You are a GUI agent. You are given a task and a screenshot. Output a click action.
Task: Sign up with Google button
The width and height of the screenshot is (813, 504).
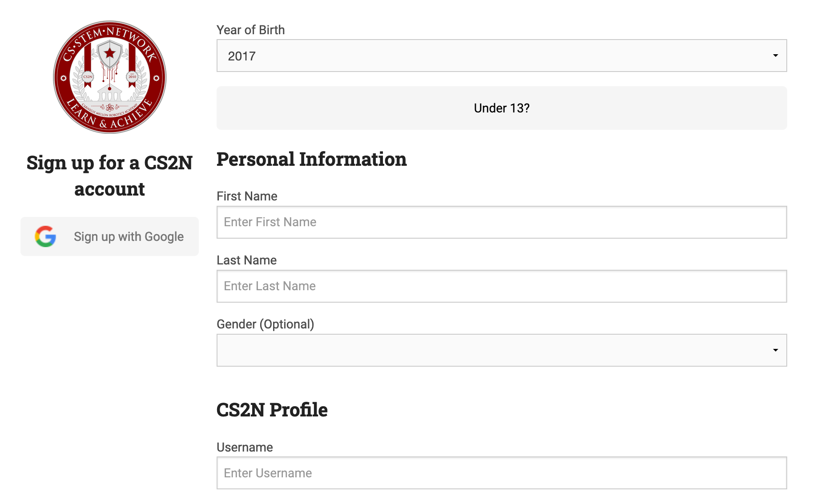point(109,236)
